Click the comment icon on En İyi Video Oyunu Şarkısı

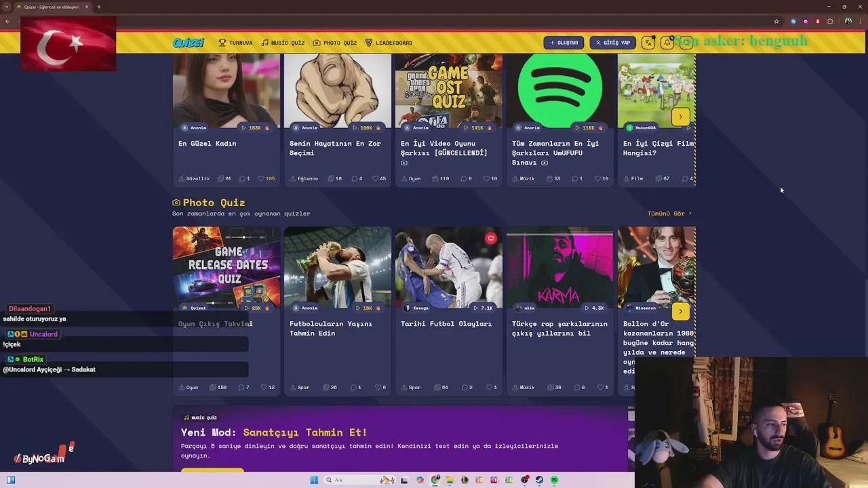pyautogui.click(x=464, y=179)
